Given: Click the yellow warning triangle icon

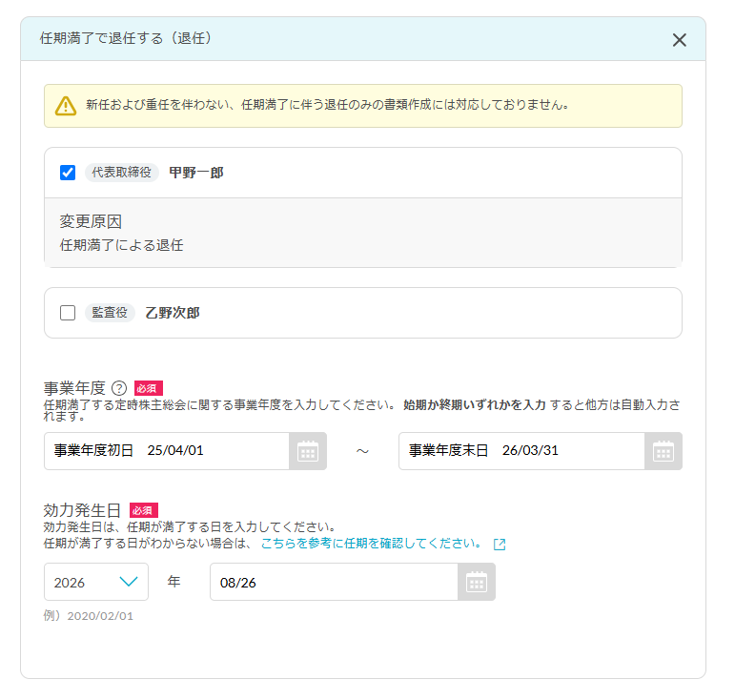Looking at the screenshot, I should tap(66, 106).
